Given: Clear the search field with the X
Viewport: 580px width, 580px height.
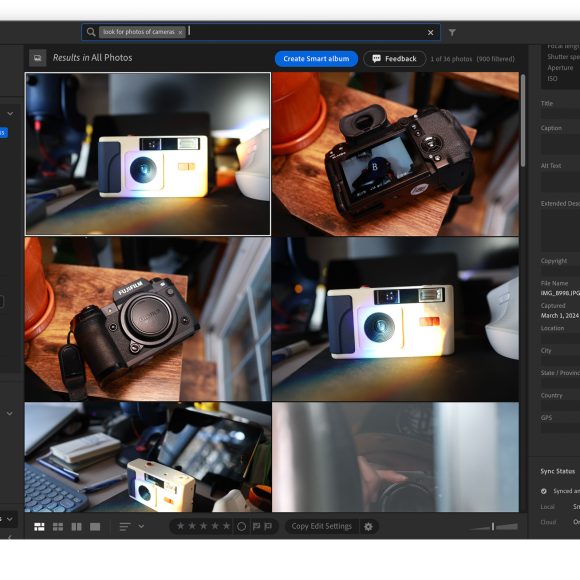Looking at the screenshot, I should tap(431, 33).
